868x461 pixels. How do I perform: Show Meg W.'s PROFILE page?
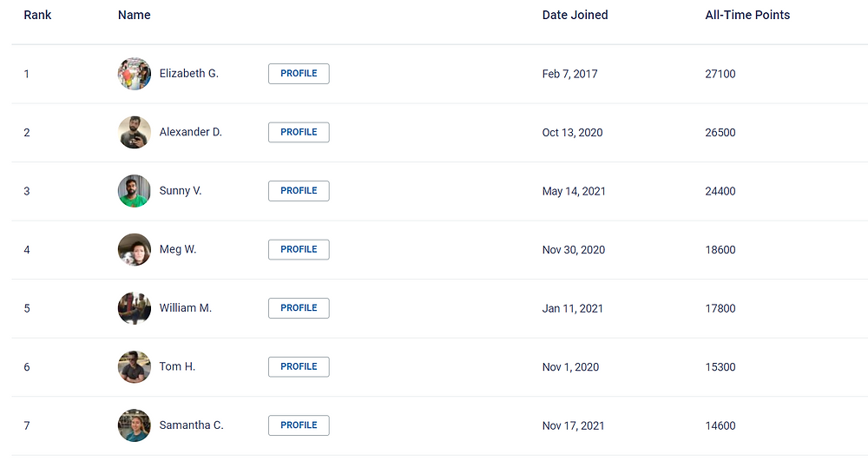pos(299,249)
